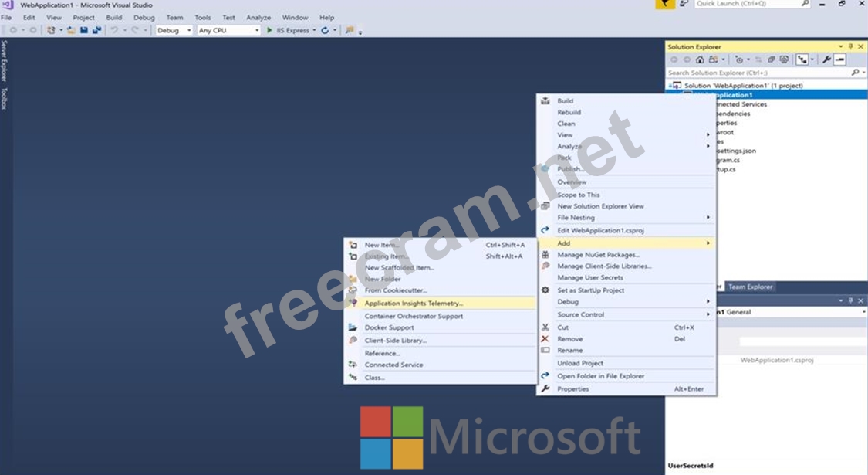Choose Manage NuGet Packages from context menu
Screen dimensions: 868x475
[x=598, y=255]
